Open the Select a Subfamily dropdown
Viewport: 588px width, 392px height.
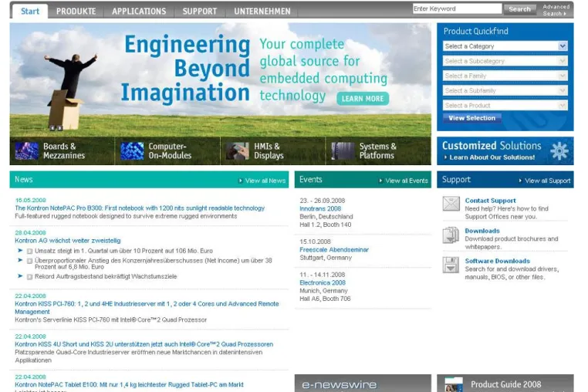(505, 90)
